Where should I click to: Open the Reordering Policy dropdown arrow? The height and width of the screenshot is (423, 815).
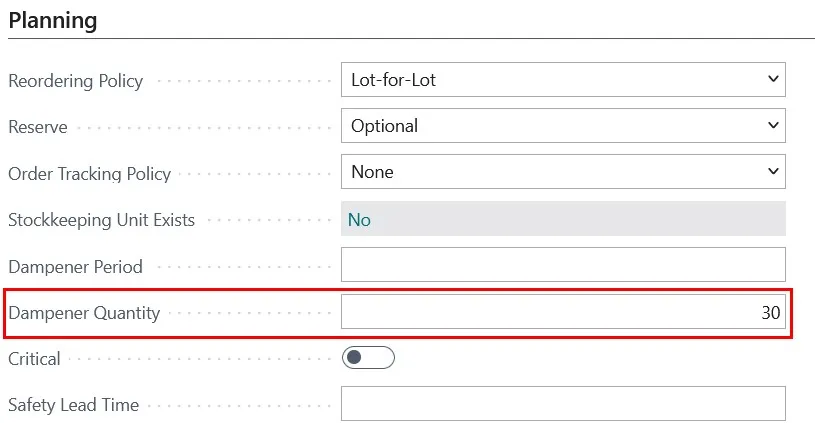coord(773,79)
